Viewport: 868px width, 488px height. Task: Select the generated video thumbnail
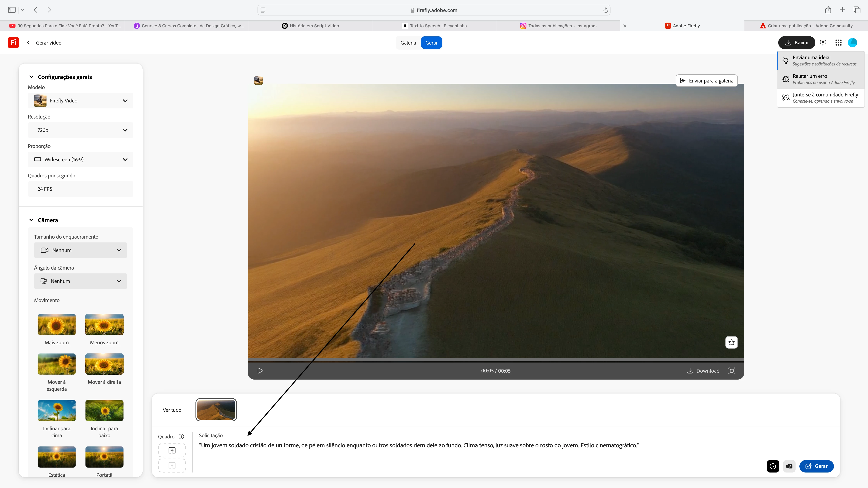(216, 410)
